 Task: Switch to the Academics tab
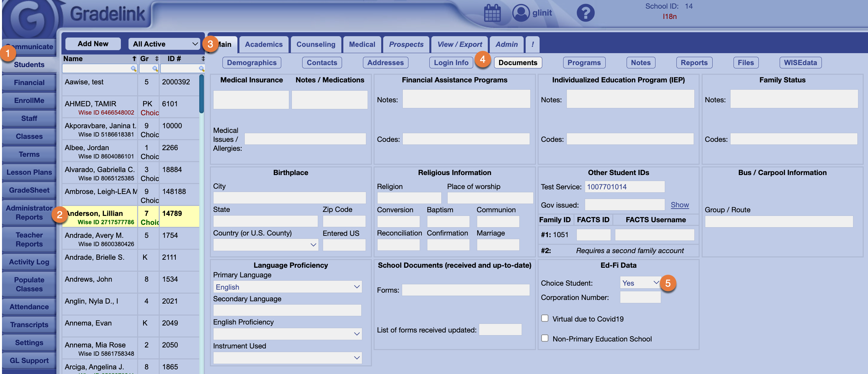(264, 45)
